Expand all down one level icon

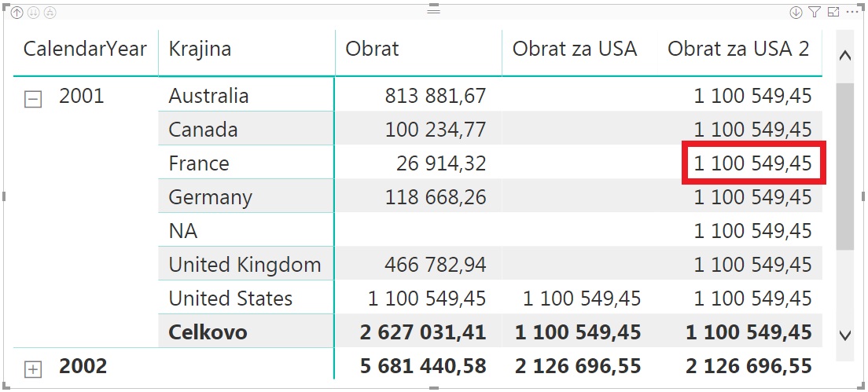pyautogui.click(x=50, y=12)
